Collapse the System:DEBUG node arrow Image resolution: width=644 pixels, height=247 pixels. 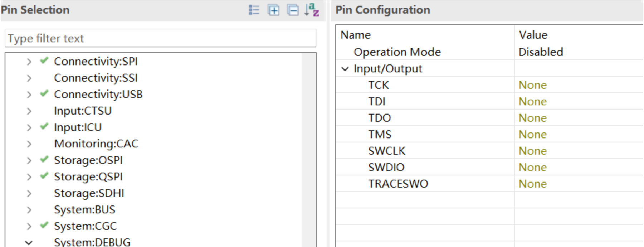tap(29, 243)
